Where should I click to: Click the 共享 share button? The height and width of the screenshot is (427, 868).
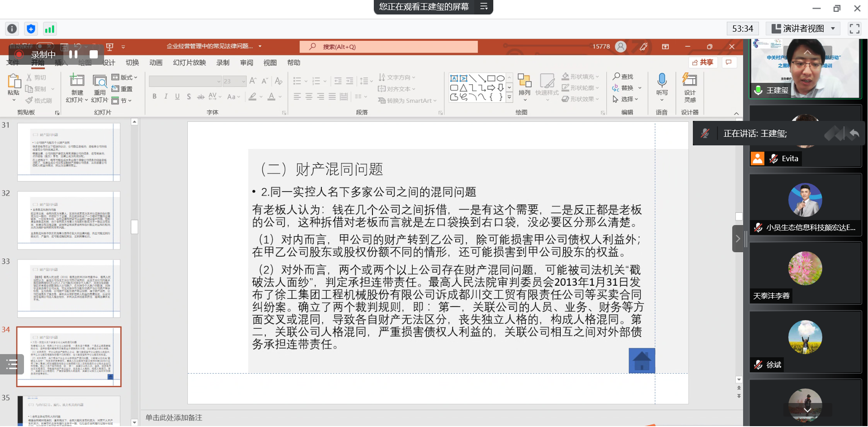tap(702, 62)
